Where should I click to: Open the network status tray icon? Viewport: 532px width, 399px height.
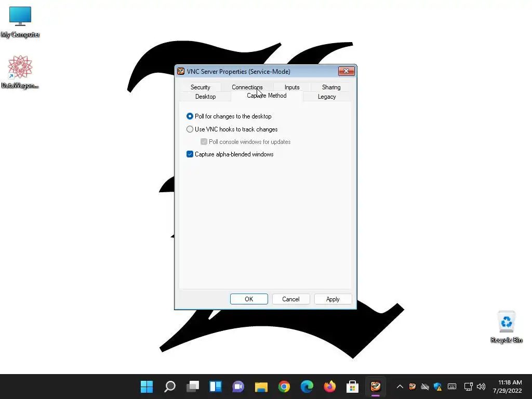pyautogui.click(x=469, y=387)
